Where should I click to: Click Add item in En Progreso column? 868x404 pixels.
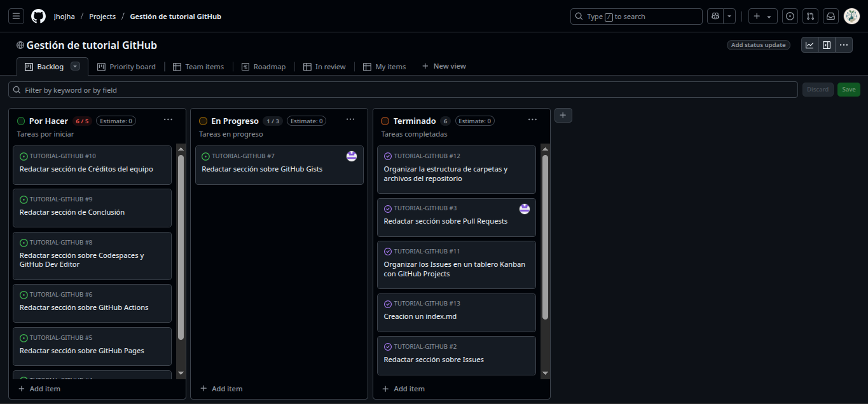[x=221, y=389]
